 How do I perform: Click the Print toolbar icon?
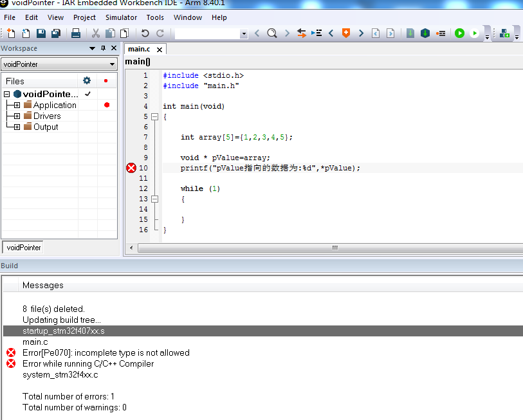pos(76,33)
